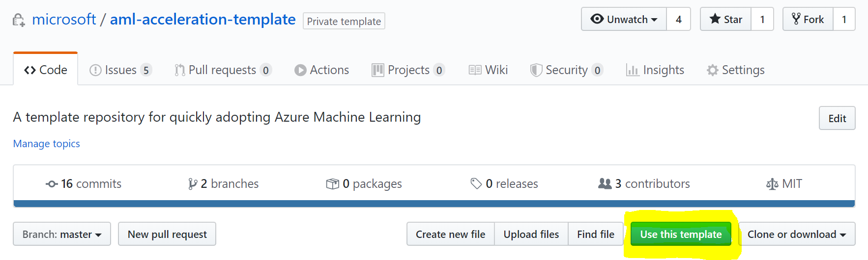This screenshot has width=868, height=260.
Task: Open the aml-acceleration-template repository link
Action: coord(203,19)
